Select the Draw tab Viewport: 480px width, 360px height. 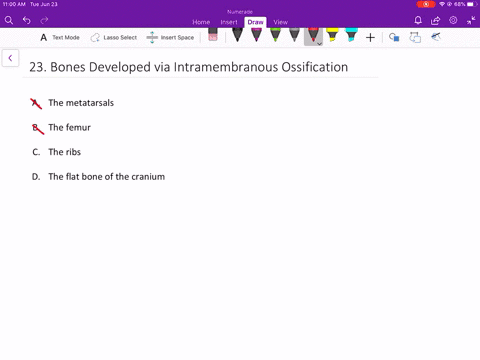255,22
